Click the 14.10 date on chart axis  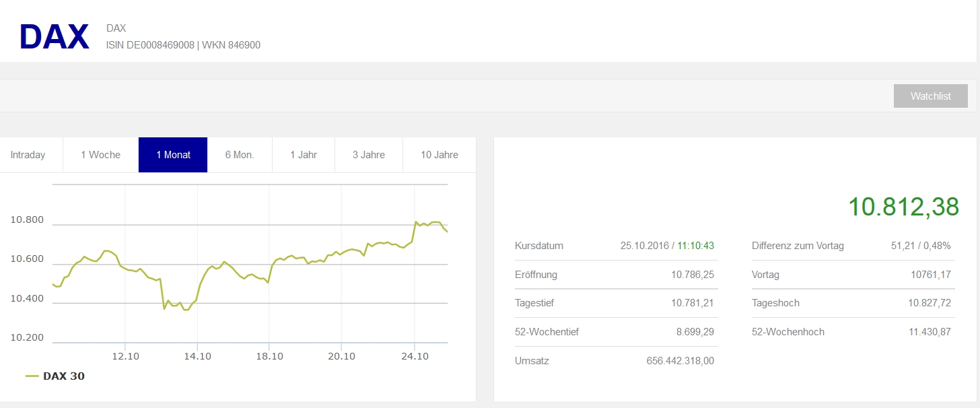[198, 356]
